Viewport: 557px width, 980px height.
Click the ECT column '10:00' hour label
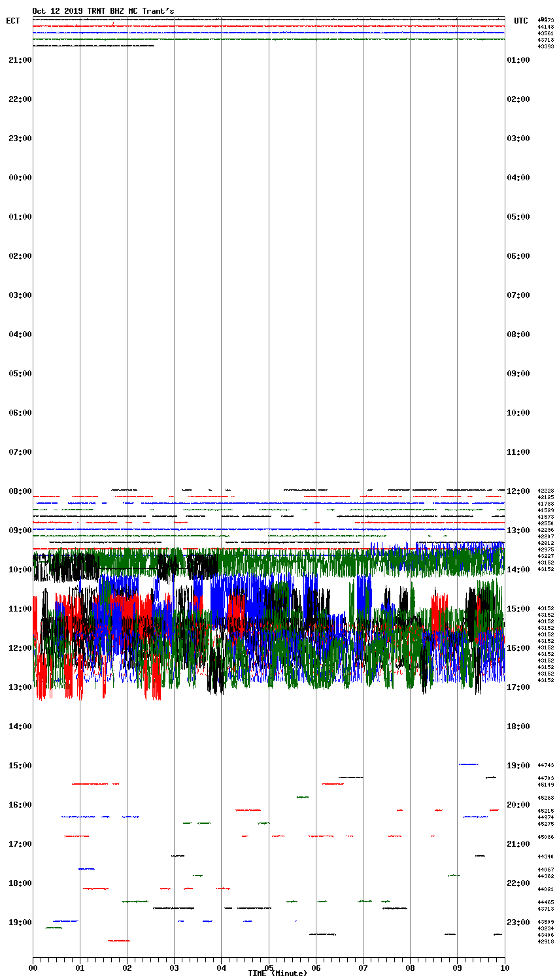pyautogui.click(x=20, y=570)
